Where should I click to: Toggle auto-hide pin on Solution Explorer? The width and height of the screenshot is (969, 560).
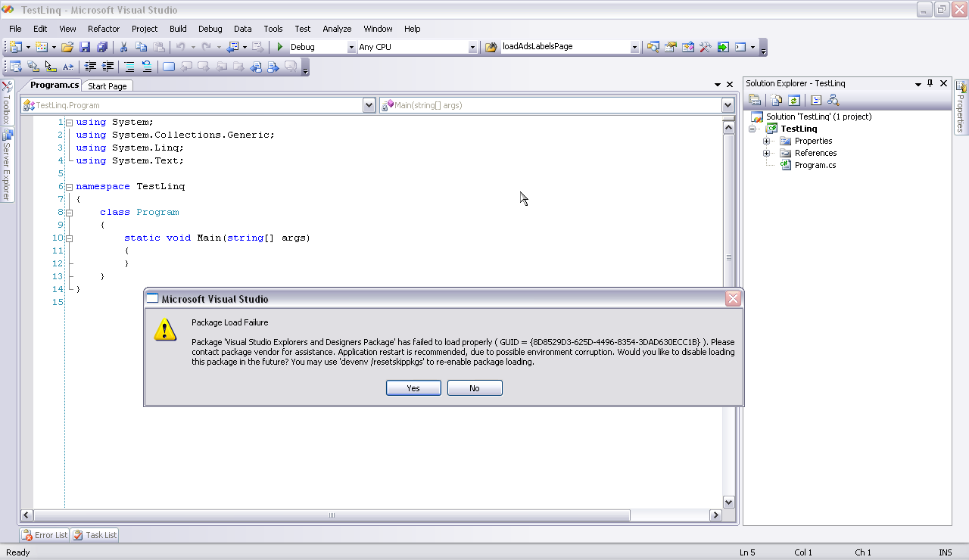tap(930, 83)
